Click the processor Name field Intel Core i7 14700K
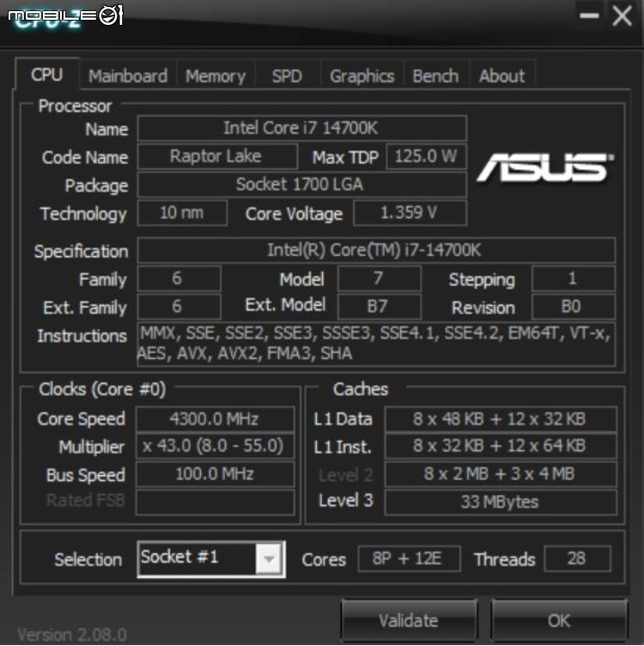 pos(302,128)
